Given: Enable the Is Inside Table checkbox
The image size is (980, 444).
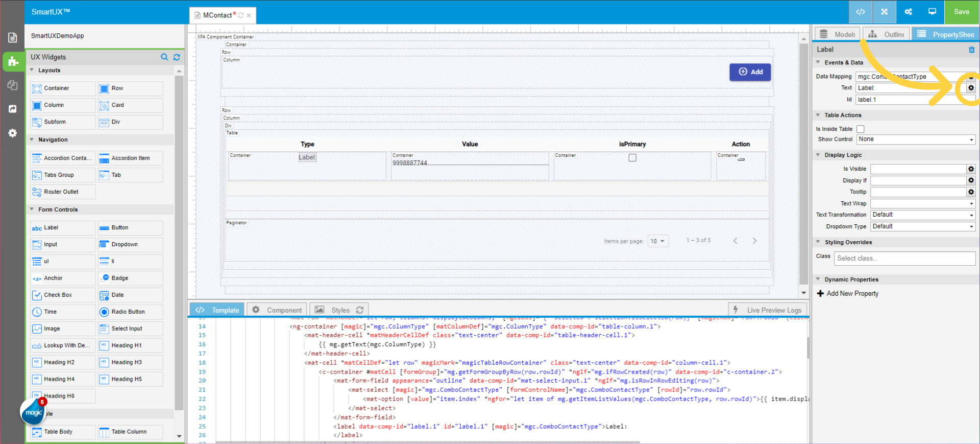Looking at the screenshot, I should (861, 129).
